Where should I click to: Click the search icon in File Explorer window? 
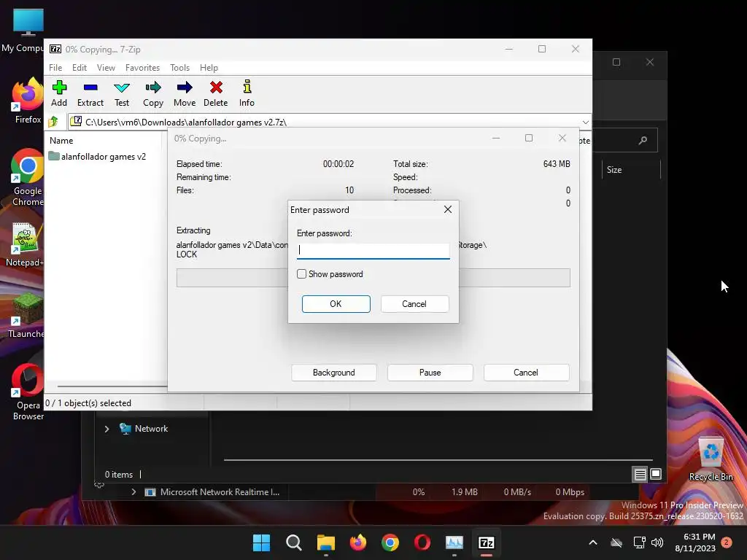[x=643, y=140]
